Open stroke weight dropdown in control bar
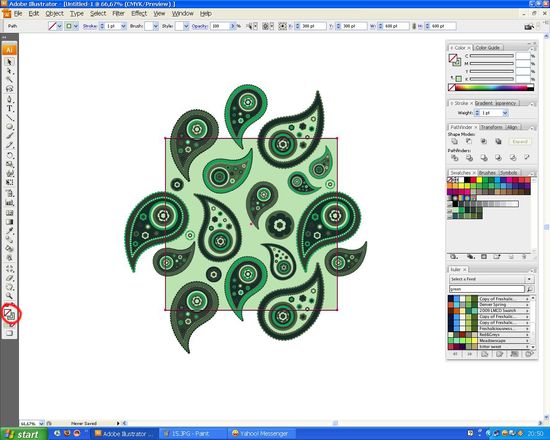This screenshot has height=440, width=550. [123, 26]
